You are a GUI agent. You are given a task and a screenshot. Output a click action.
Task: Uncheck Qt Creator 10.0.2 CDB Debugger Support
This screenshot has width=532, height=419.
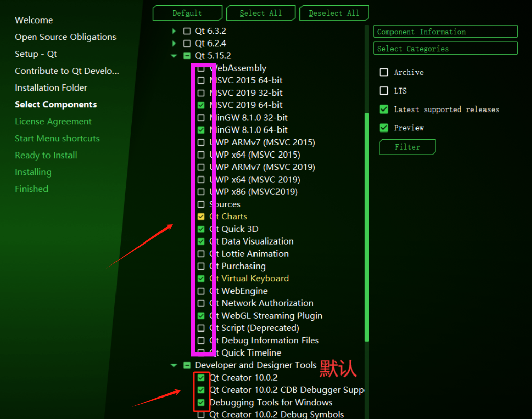[201, 390]
